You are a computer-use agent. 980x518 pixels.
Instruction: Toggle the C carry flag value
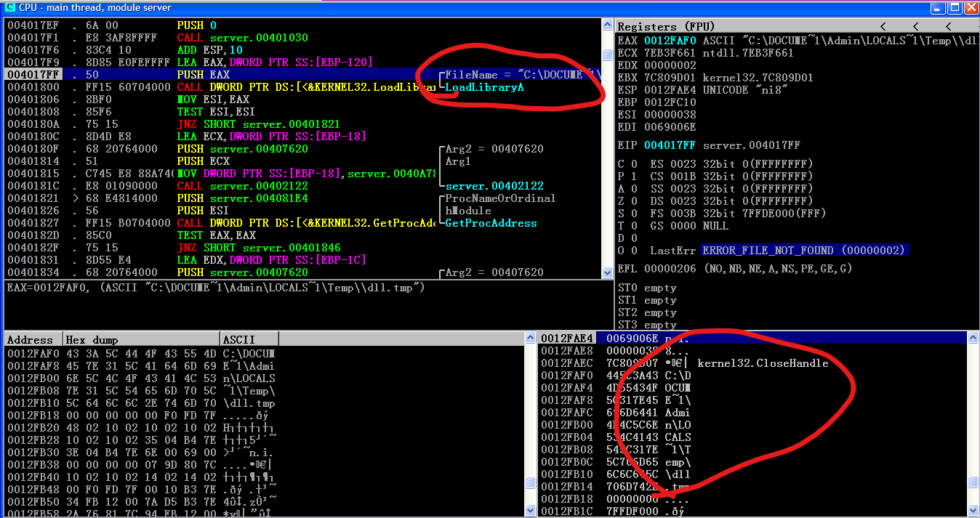(x=634, y=163)
